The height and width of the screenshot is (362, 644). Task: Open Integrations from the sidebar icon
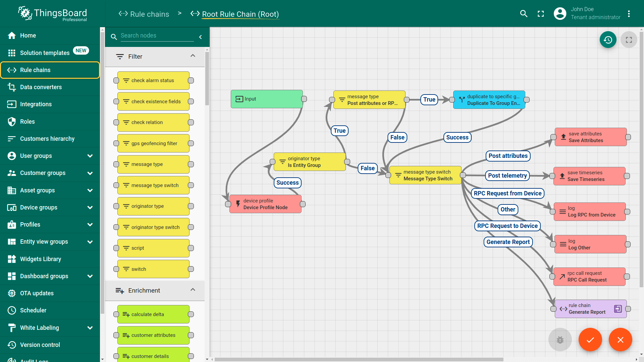pos(12,104)
